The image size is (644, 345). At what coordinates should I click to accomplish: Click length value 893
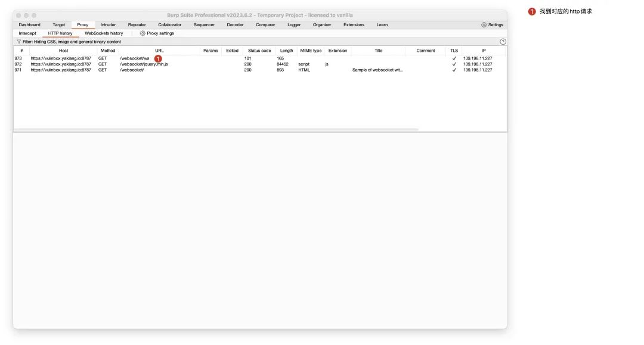pyautogui.click(x=280, y=70)
